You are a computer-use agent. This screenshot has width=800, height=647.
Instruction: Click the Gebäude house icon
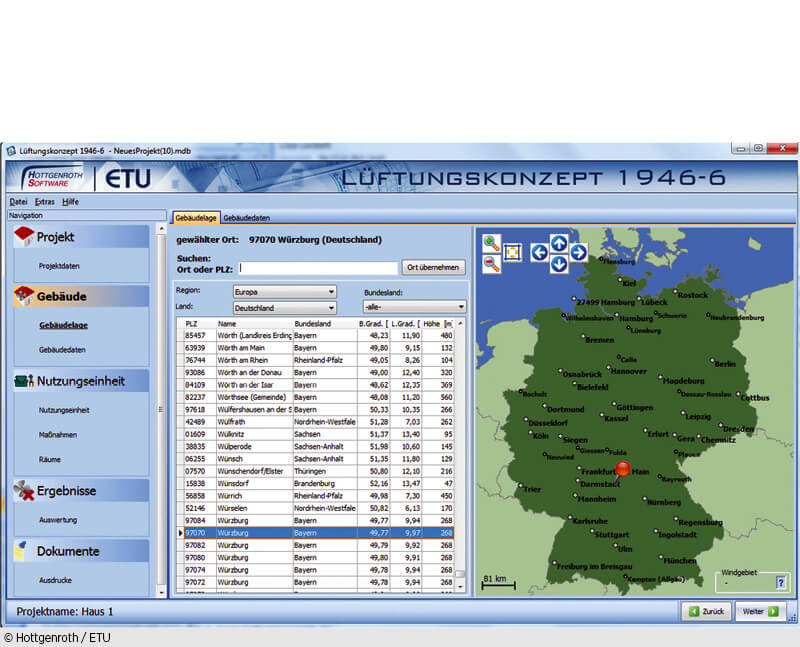[24, 296]
